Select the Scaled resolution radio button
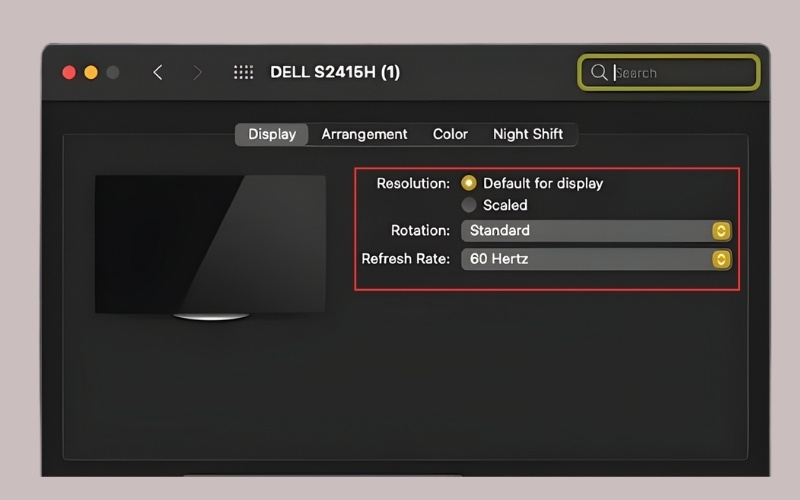The width and height of the screenshot is (800, 500). coord(468,205)
